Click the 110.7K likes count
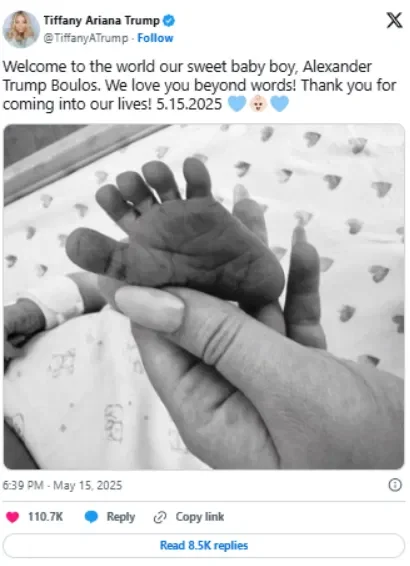The image size is (410, 566). coord(45,517)
